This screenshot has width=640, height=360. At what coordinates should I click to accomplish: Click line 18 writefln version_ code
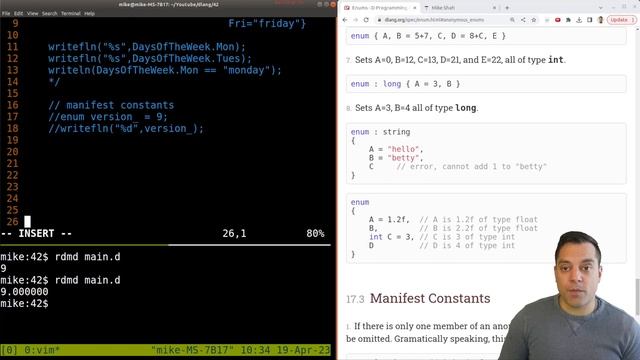click(126, 129)
